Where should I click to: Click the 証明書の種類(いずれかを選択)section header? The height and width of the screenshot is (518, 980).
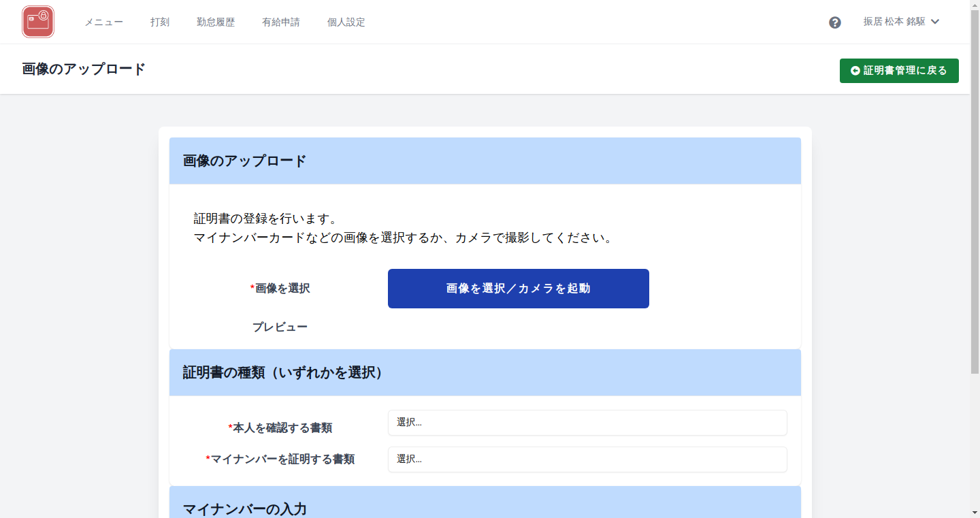[x=485, y=372]
